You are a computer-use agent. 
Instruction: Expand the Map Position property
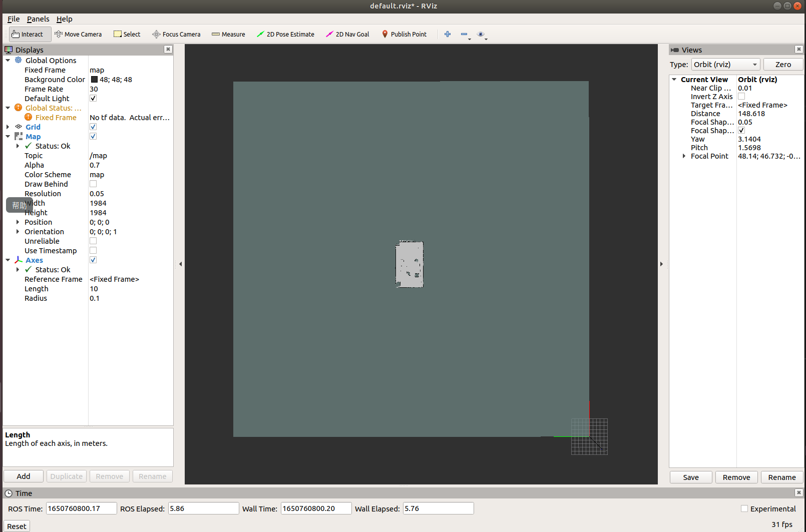18,222
